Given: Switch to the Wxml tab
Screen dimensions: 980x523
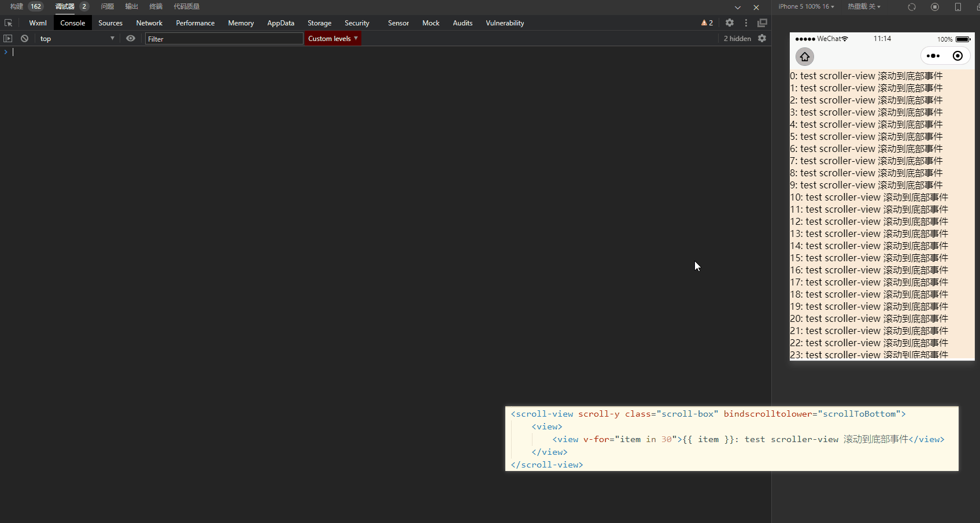Looking at the screenshot, I should click(x=38, y=23).
